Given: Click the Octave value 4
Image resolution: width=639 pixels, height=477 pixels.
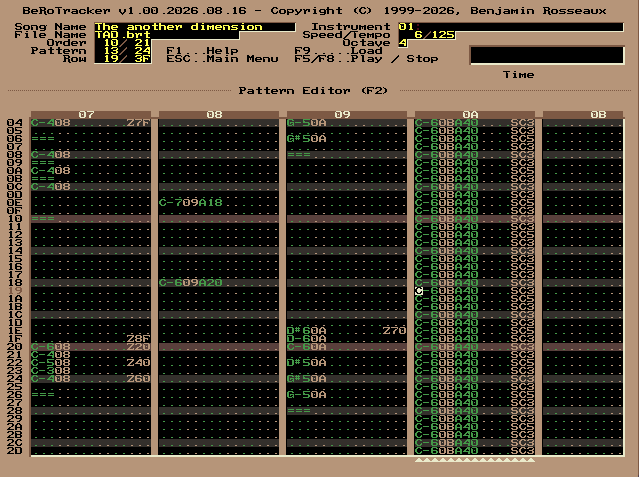Looking at the screenshot, I should click(x=403, y=43).
